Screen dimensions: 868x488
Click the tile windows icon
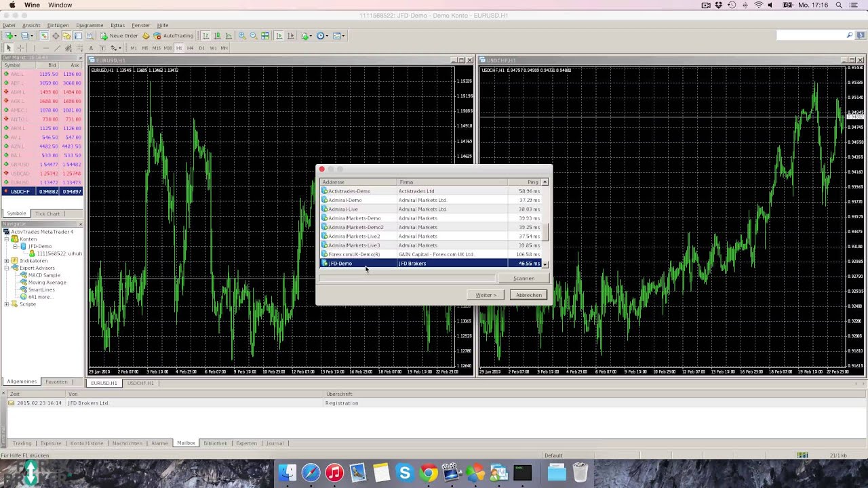tap(265, 35)
